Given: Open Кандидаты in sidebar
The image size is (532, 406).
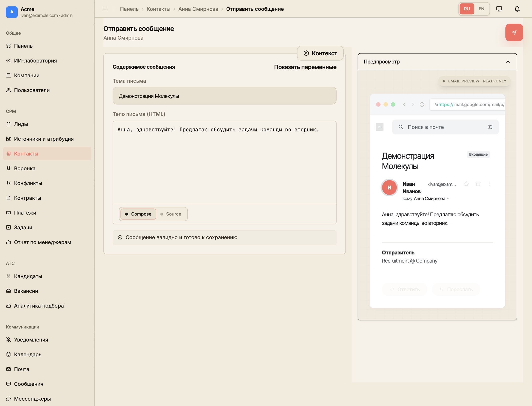Looking at the screenshot, I should [47, 276].
